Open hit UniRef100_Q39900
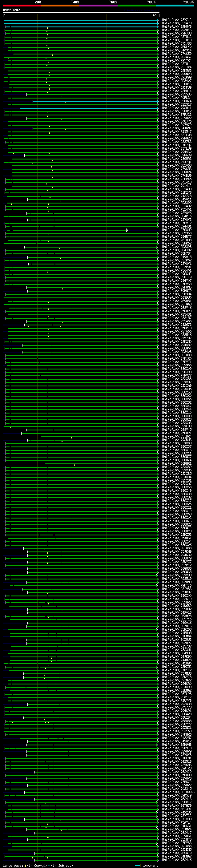197x868 pixels. pos(177,365)
